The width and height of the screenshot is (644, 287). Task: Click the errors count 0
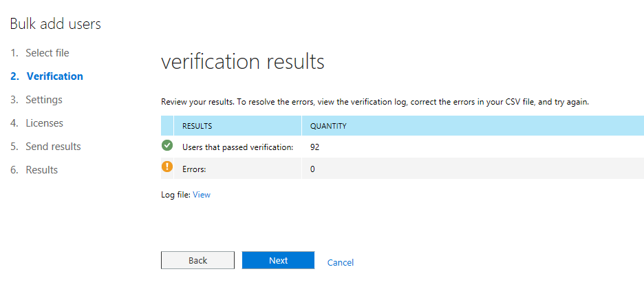[x=312, y=169]
